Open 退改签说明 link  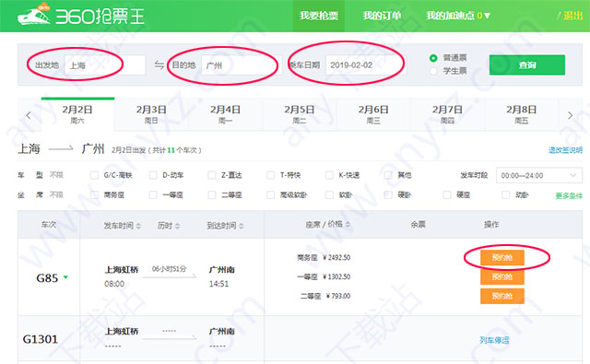(x=565, y=150)
